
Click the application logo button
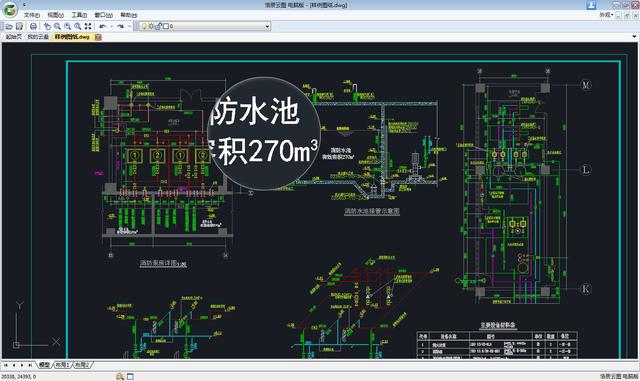(10, 10)
